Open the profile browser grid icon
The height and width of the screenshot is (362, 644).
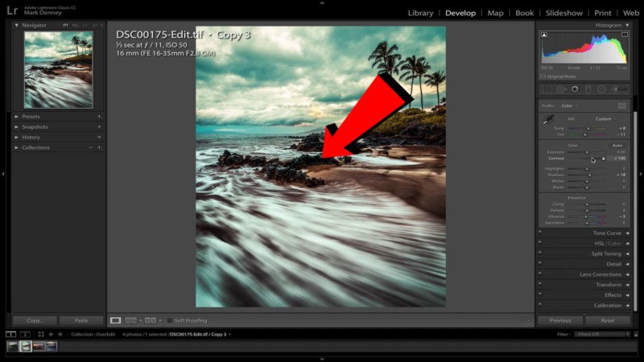click(621, 105)
